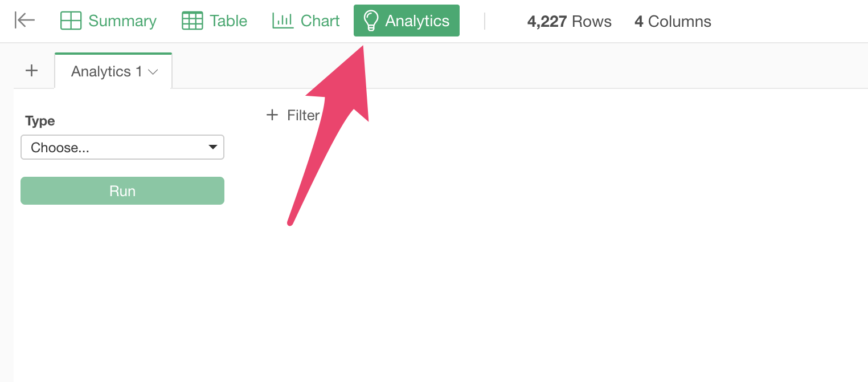Image resolution: width=868 pixels, height=382 pixels.
Task: Click the Summary grid icon
Action: [x=71, y=21]
